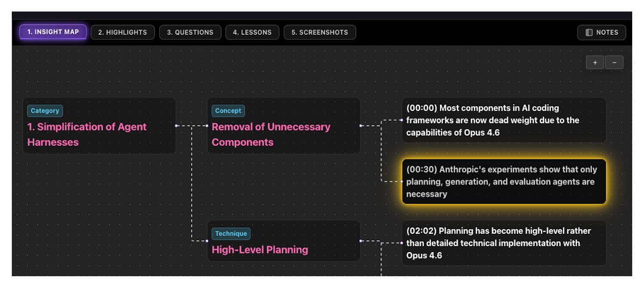Screen dimensions: 644x288
Task: Select the Lessons tab
Action: click(252, 32)
